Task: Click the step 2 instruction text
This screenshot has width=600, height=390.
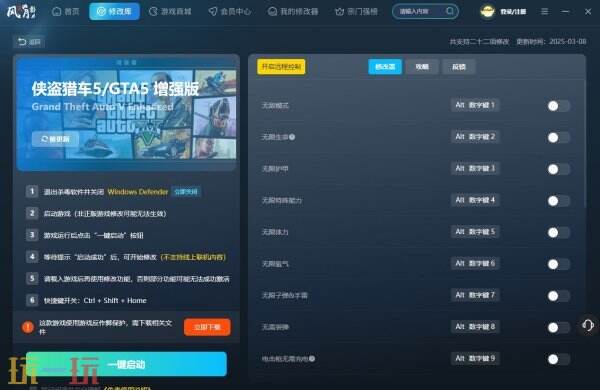Action: 105,214
